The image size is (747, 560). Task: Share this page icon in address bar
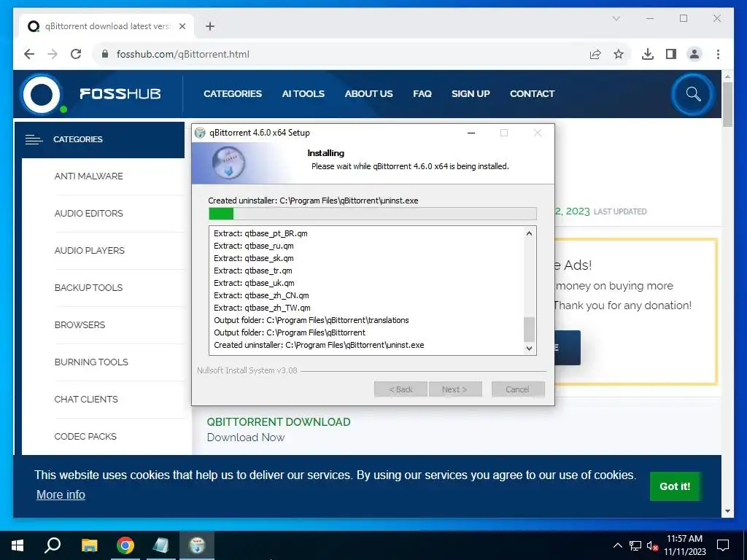tap(595, 54)
